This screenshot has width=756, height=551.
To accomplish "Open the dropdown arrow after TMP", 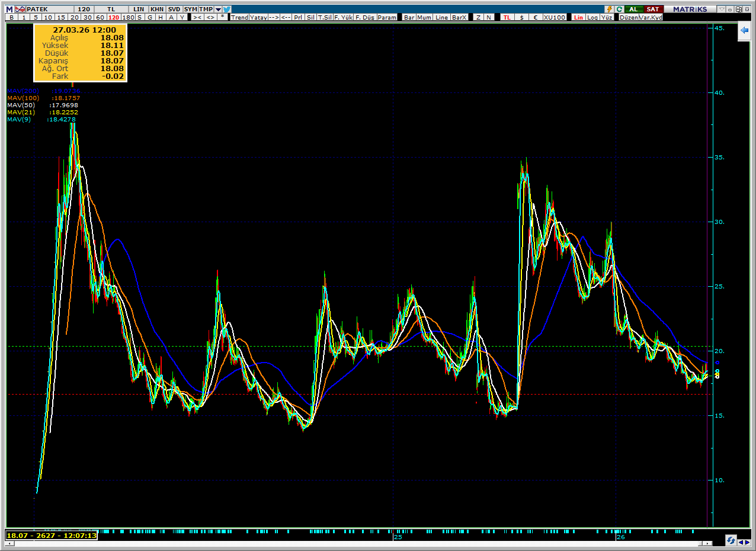I will 218,9.
